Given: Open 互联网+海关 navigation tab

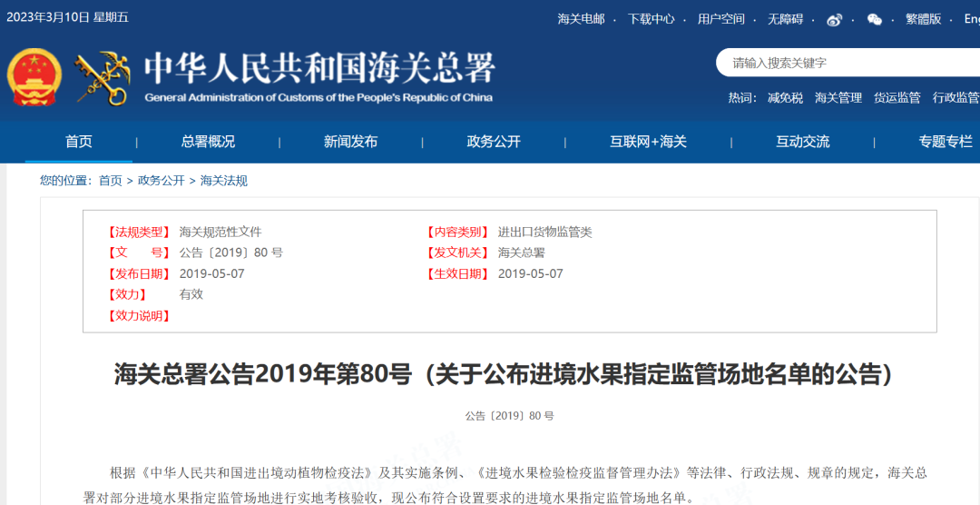Looking at the screenshot, I should (648, 142).
